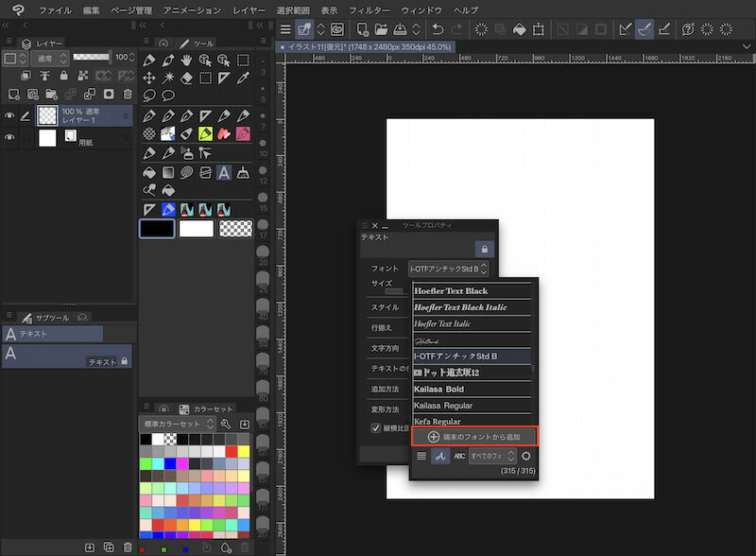
Task: Open the フォント font dropdown
Action: click(448, 269)
